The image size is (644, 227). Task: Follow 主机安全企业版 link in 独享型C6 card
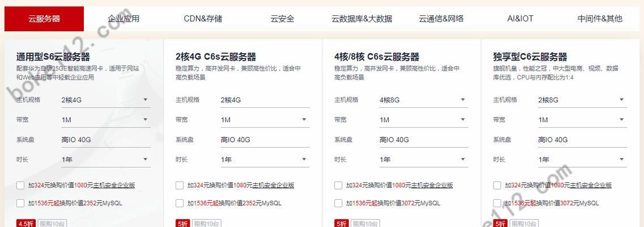(x=591, y=186)
